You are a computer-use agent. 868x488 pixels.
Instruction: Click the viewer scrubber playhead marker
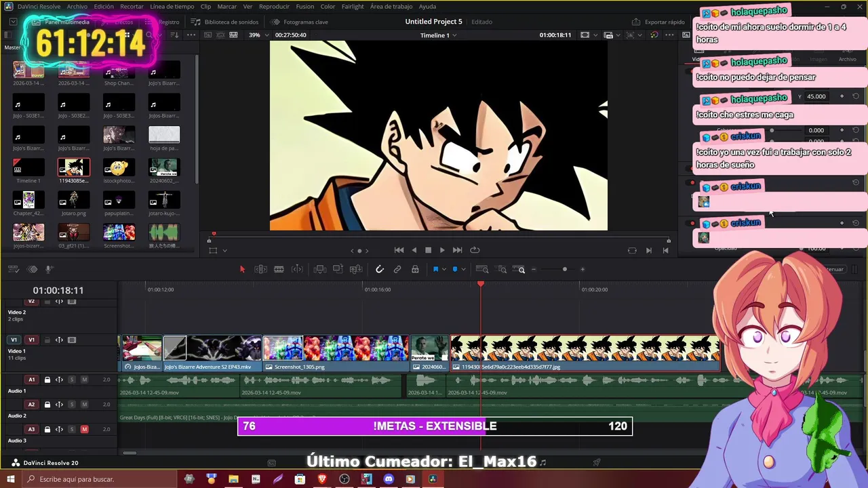pos(214,235)
